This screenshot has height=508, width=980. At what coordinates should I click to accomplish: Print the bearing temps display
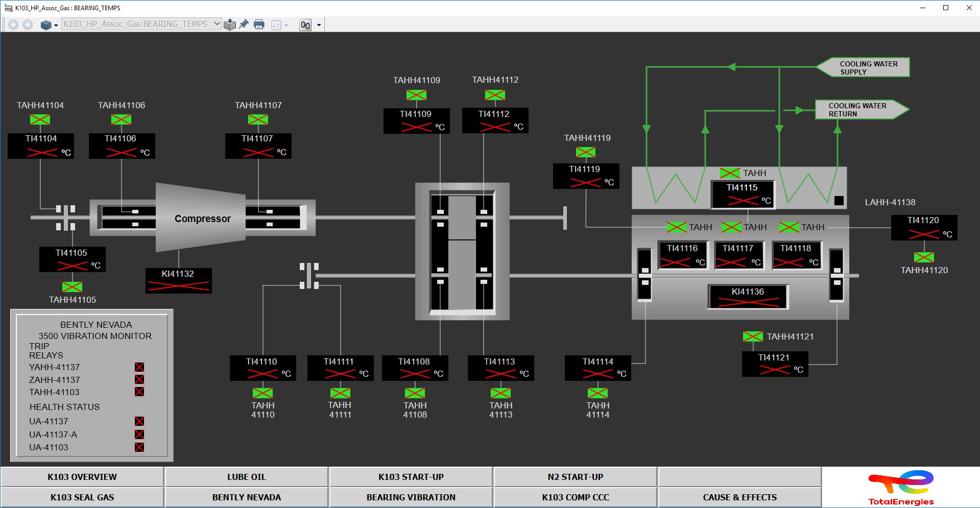tap(259, 25)
